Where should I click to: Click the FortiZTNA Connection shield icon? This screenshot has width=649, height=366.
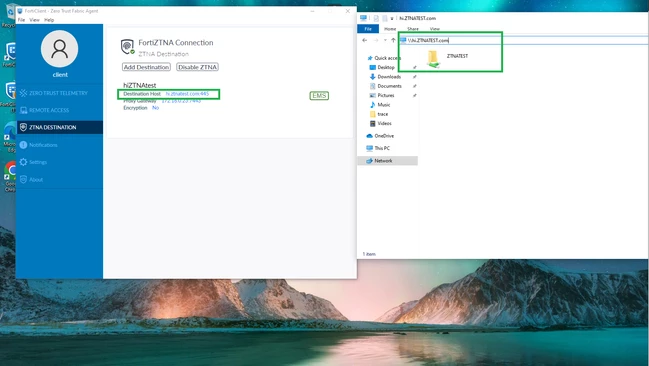[x=127, y=46]
